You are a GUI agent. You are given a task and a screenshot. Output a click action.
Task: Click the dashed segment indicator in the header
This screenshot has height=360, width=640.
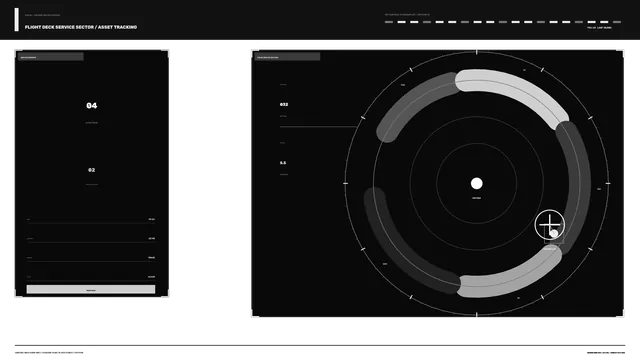click(503, 22)
